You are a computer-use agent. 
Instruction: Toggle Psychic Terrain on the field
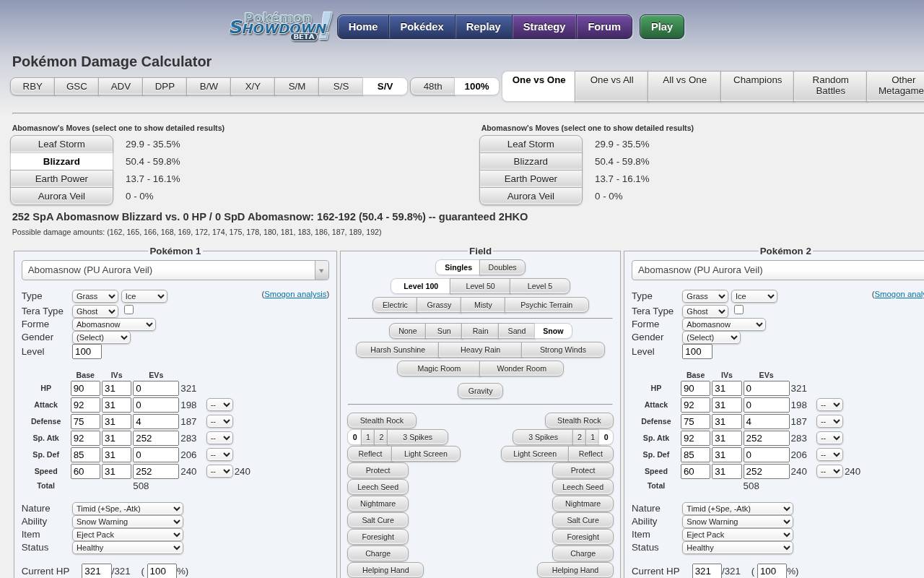(546, 305)
